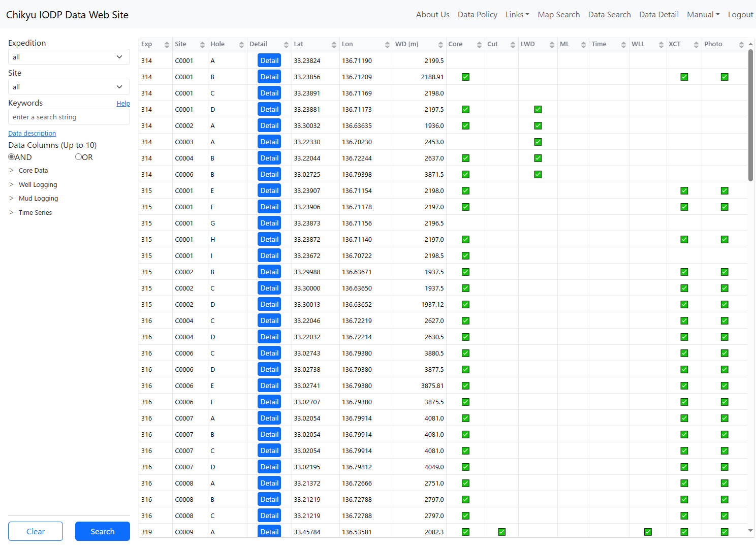Click the water depth value 1937.12
The height and width of the screenshot is (547, 756).
click(432, 304)
